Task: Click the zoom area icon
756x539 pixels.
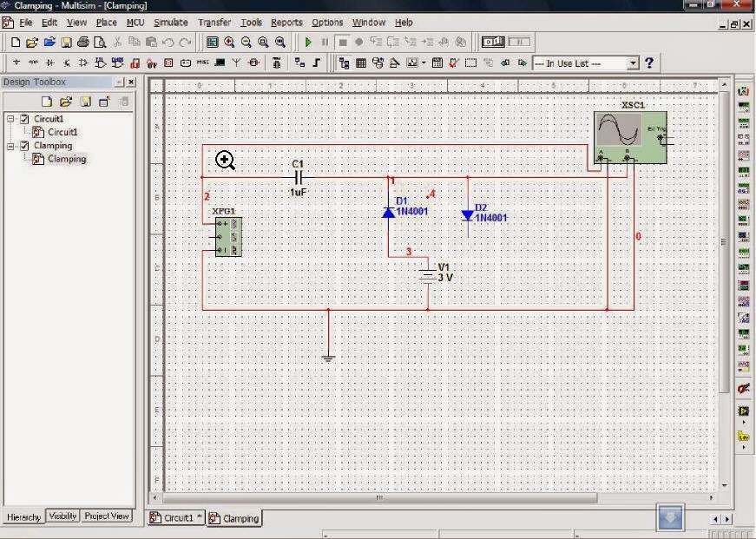Action: pyautogui.click(x=263, y=43)
